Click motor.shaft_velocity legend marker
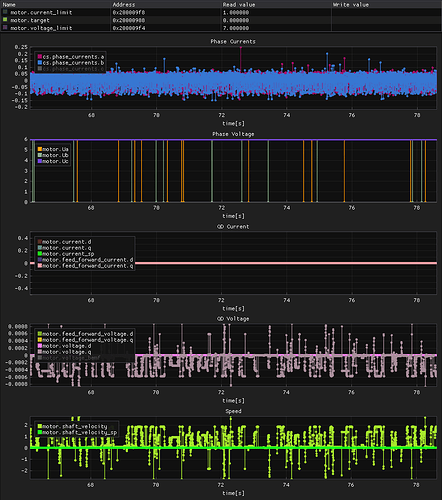The height and width of the screenshot is (500, 442). 40,426
